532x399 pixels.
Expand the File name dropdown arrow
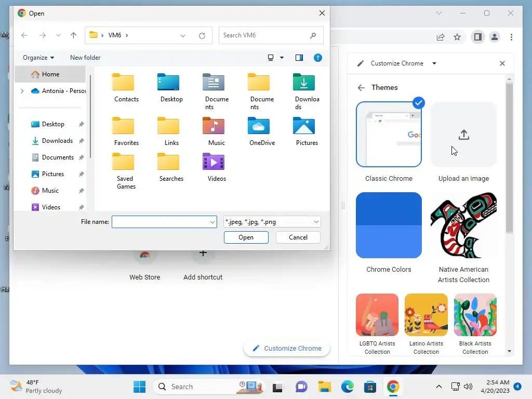(212, 222)
